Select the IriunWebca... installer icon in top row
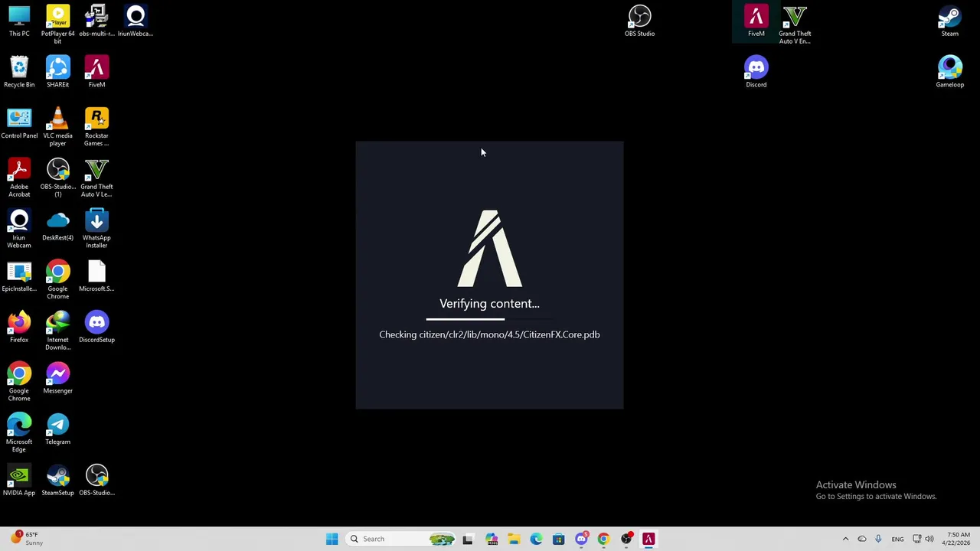980x551 pixels. pos(136,21)
